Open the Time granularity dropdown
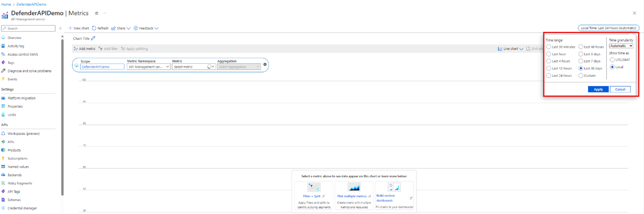 point(621,46)
